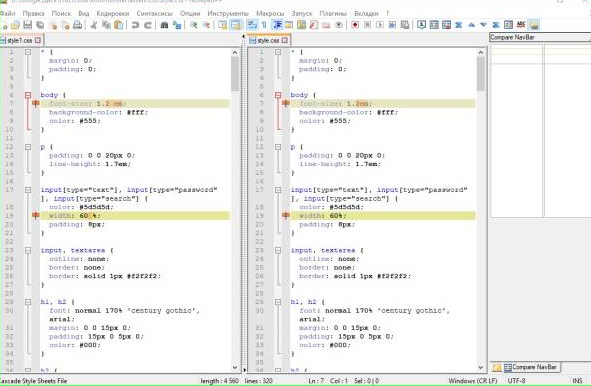Image resolution: width=591 pixels, height=386 pixels.
Task: Jump to previous difference up arrow
Action: 471,25
